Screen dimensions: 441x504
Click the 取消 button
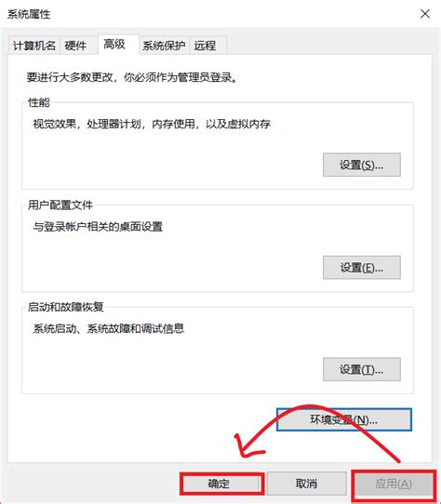pyautogui.click(x=306, y=484)
